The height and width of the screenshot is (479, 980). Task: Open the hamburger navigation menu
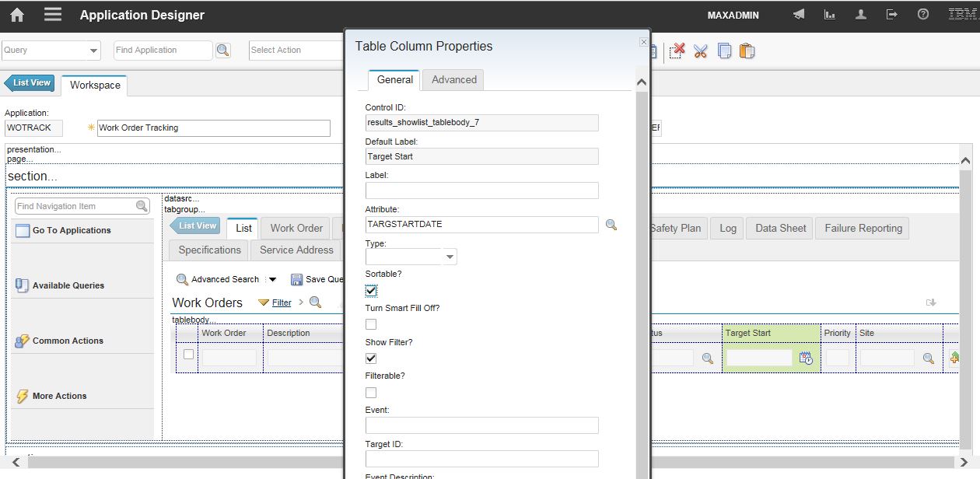click(x=53, y=15)
